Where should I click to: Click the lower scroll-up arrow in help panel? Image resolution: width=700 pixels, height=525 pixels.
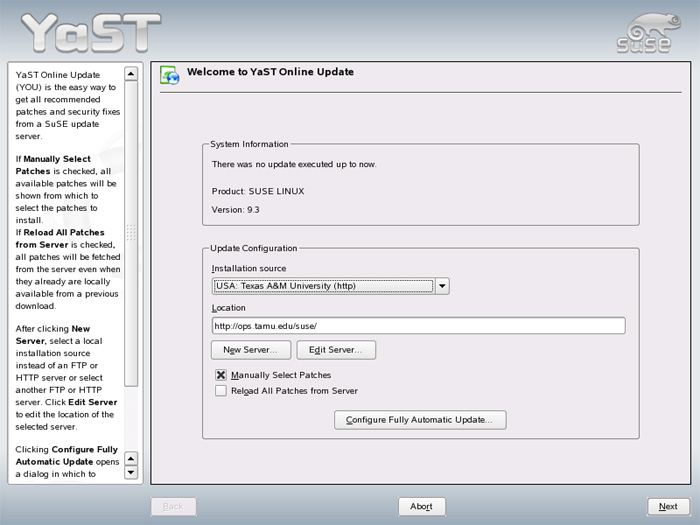point(131,458)
